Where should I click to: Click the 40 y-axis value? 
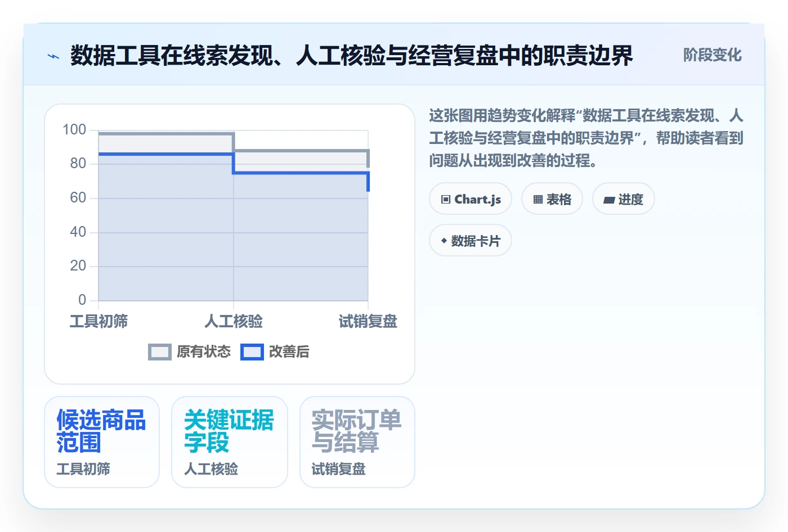78,232
